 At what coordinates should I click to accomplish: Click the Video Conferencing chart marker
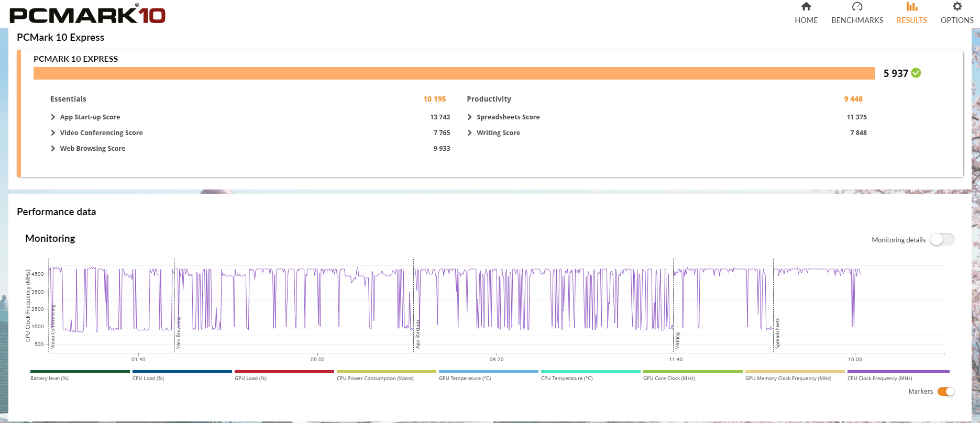[53, 327]
